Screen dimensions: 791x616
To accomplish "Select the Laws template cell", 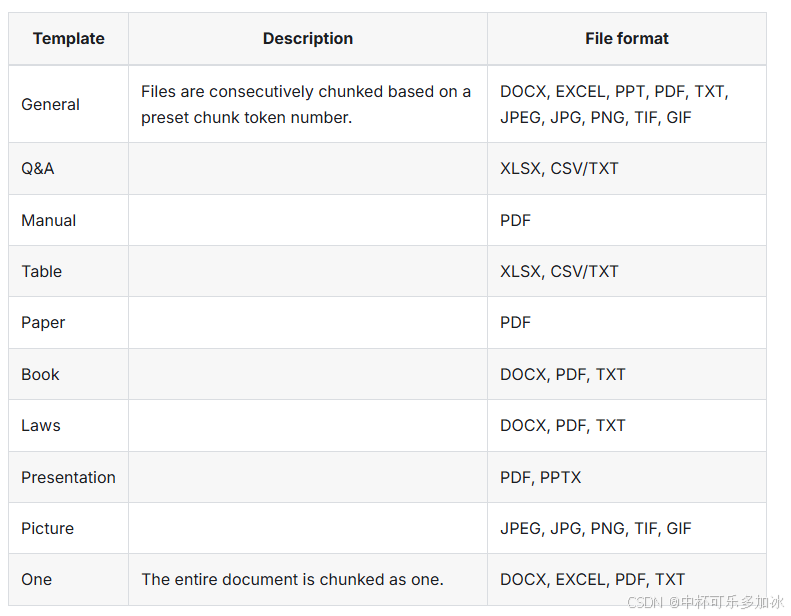I will pyautogui.click(x=41, y=425).
